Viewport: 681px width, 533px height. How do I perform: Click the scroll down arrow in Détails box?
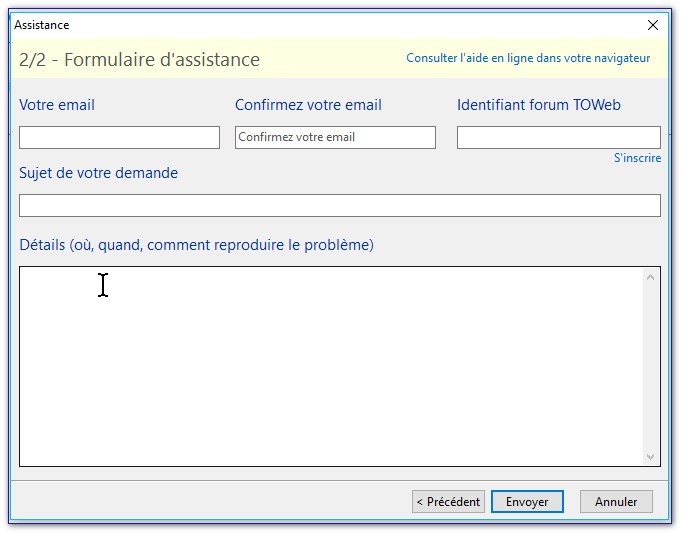[x=651, y=456]
